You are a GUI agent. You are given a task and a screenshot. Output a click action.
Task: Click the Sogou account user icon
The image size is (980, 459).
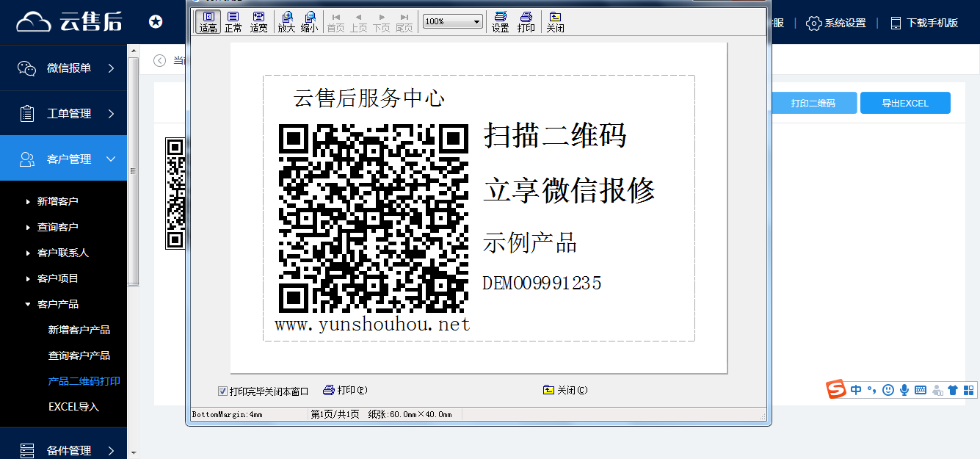coord(937,391)
